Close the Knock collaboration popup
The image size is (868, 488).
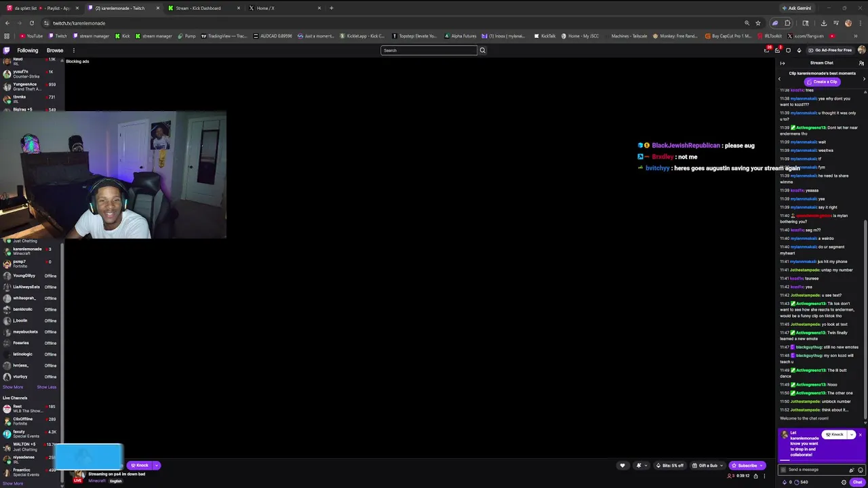click(860, 434)
